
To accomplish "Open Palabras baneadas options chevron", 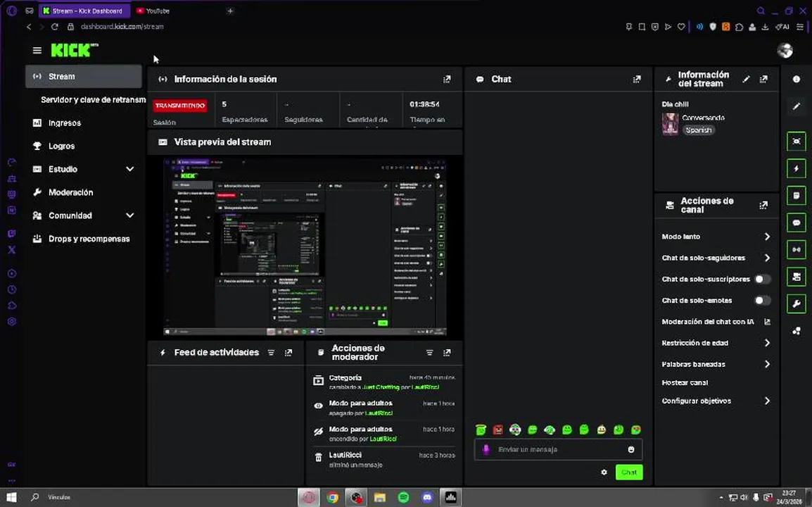I will click(767, 364).
